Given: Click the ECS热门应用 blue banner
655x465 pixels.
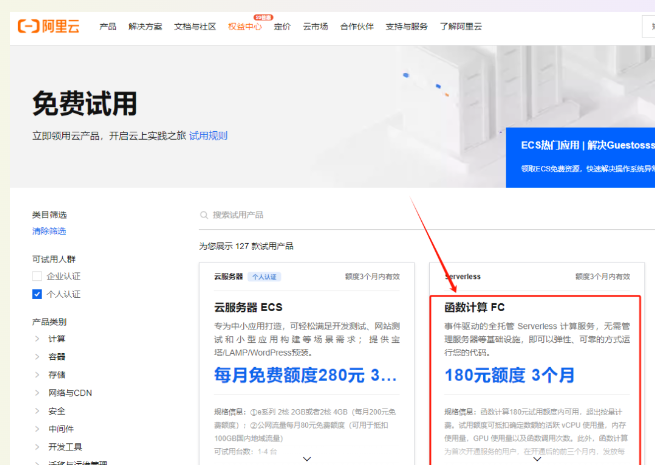Looking at the screenshot, I should click(x=580, y=158).
